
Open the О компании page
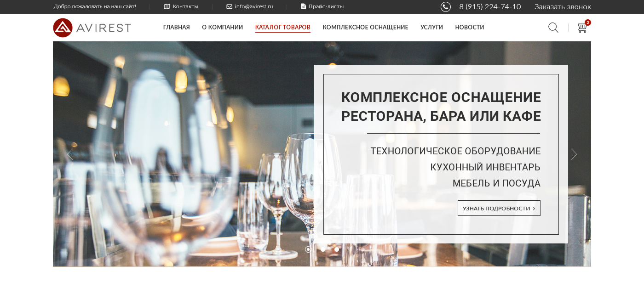click(x=222, y=28)
